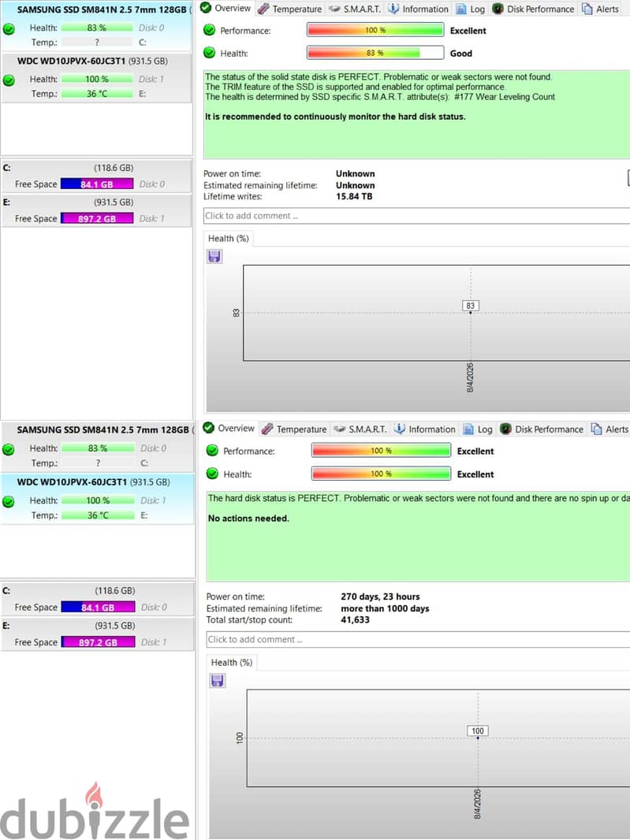
Task: Select the Health (%) chart tab above the 83 graph
Action: click(229, 239)
